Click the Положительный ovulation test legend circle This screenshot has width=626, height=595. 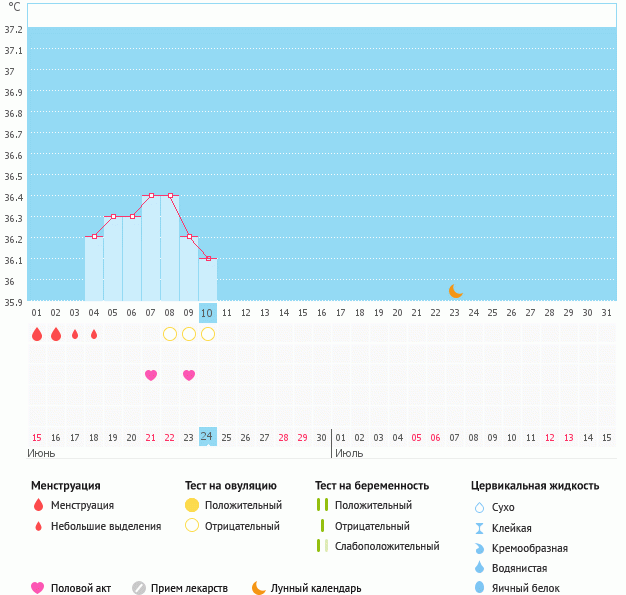[x=193, y=505]
